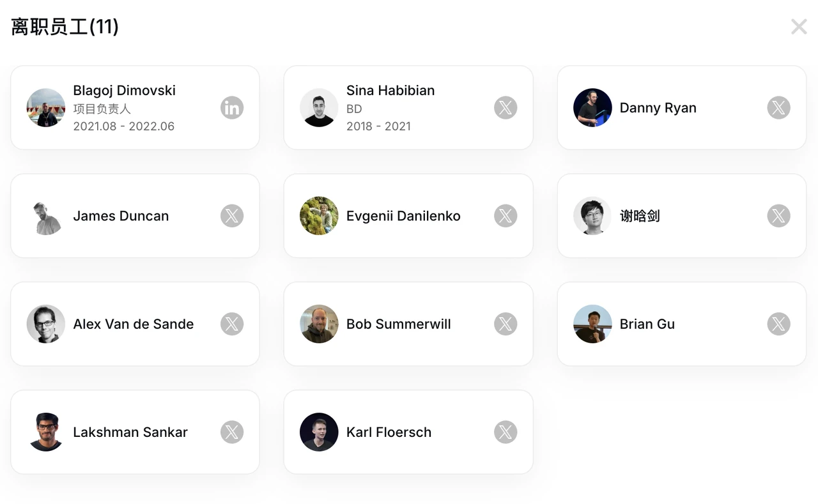Click Blagoj Dimovski's profile photo

[45, 107]
